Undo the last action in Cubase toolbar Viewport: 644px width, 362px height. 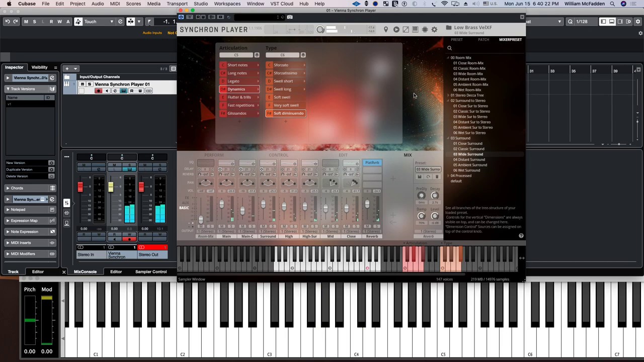(8, 22)
